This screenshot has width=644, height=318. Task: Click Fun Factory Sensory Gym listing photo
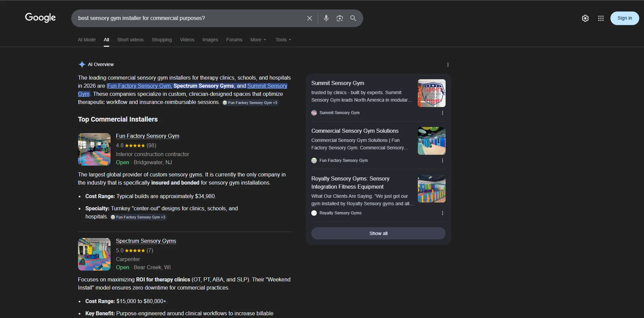click(x=94, y=149)
